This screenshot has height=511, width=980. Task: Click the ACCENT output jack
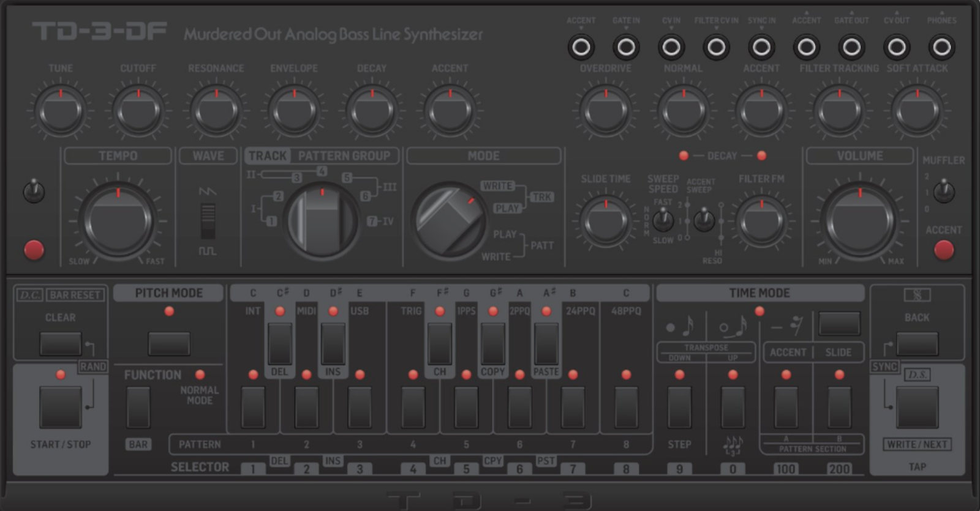tap(807, 47)
